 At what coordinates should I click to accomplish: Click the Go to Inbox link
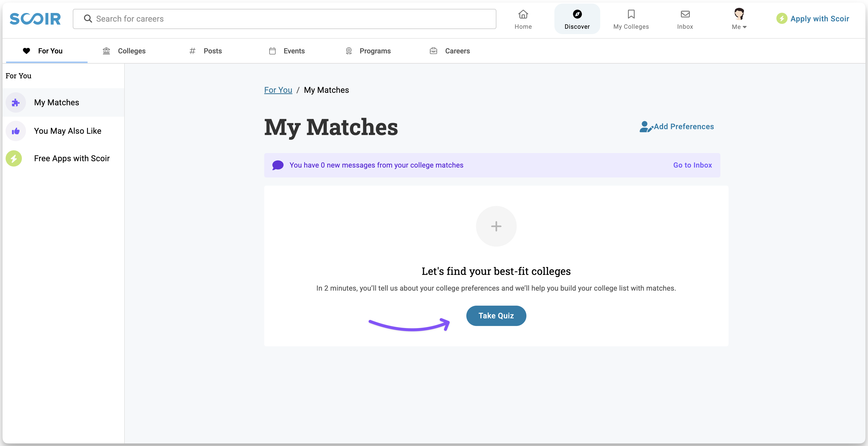pos(692,165)
